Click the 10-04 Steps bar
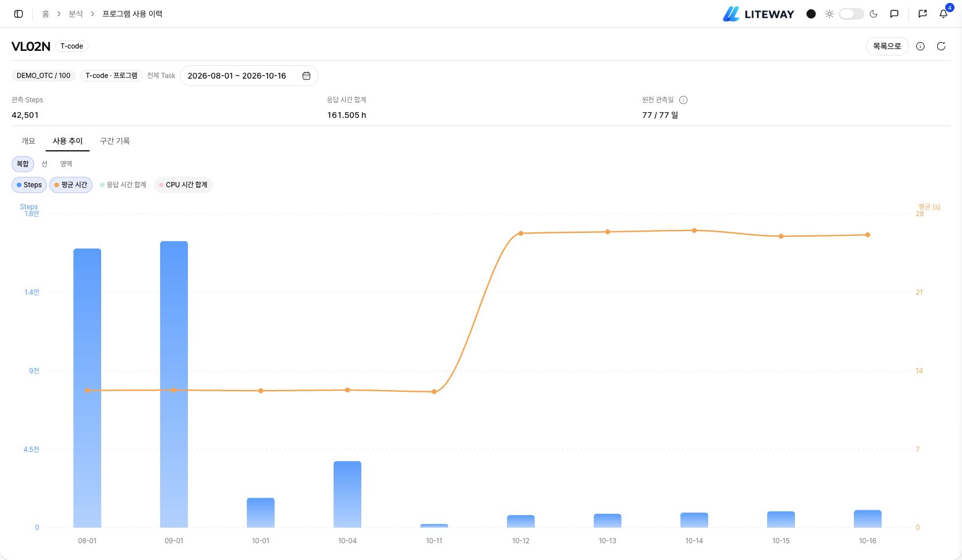This screenshot has width=962, height=560. pos(347,494)
